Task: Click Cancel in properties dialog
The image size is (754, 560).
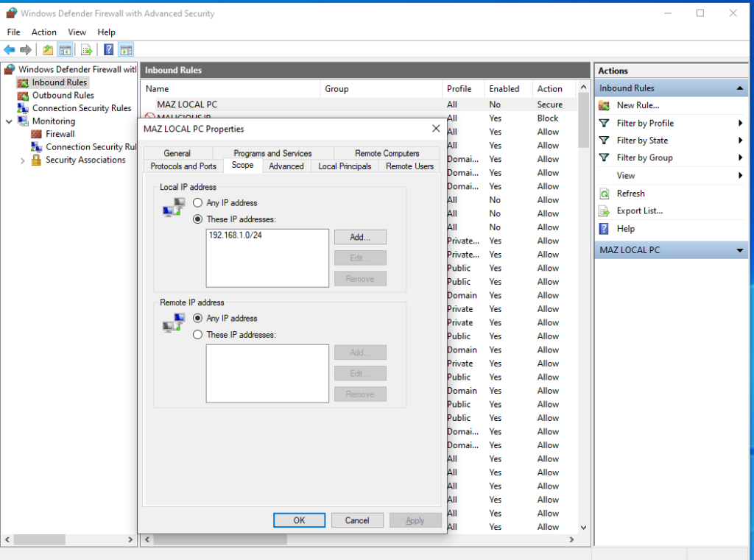Action: pyautogui.click(x=357, y=520)
